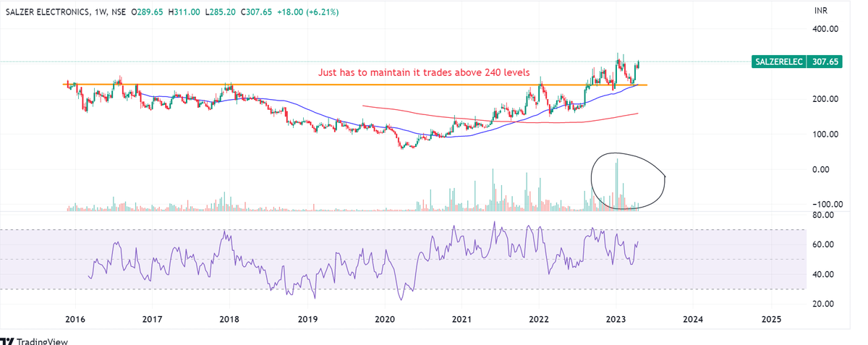The height and width of the screenshot is (345, 868).
Task: Click the 2017 time axis label
Action: click(151, 319)
